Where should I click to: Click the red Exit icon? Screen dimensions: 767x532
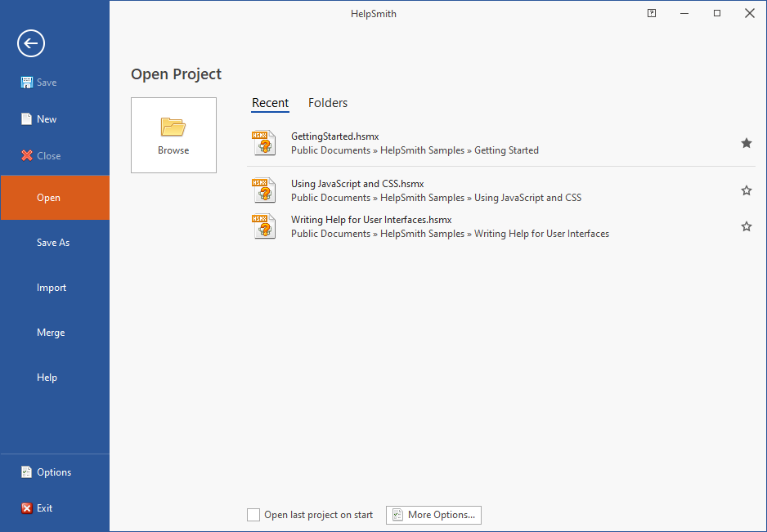tap(26, 508)
